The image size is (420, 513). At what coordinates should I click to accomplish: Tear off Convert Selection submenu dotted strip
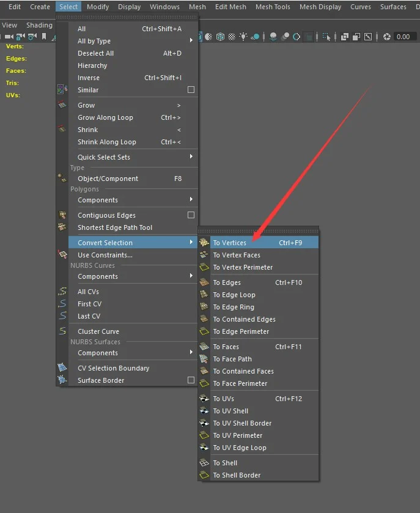tap(258, 231)
